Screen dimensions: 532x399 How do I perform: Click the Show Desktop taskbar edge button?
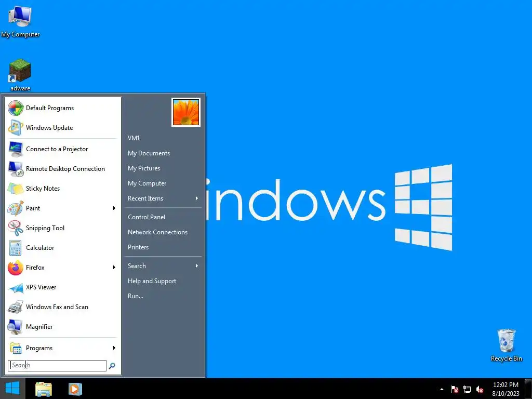(x=528, y=389)
